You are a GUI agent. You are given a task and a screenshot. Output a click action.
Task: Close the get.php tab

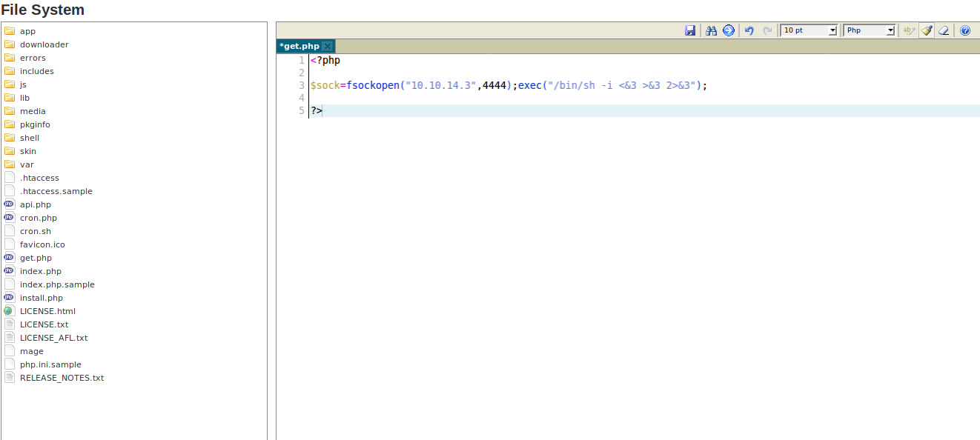click(328, 46)
